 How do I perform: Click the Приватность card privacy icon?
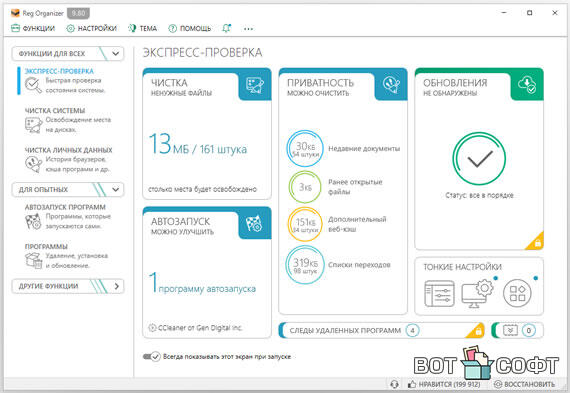[x=391, y=85]
